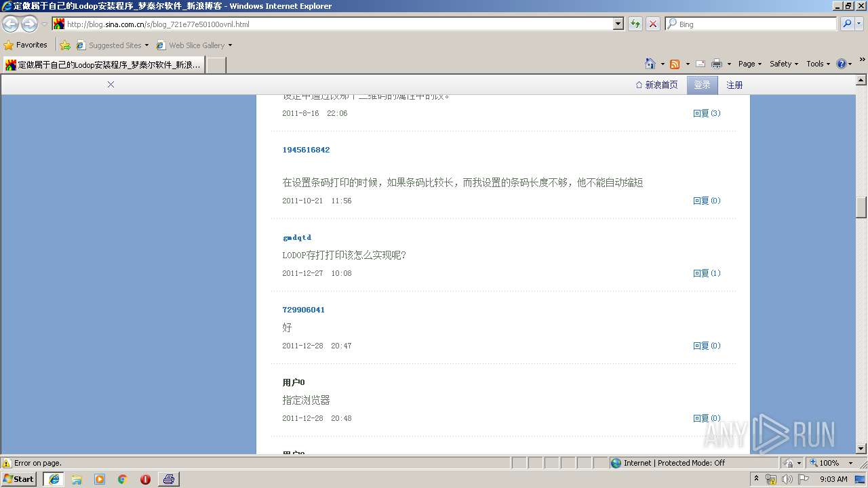Screen dimensions: 868x488
Task: Open user 729906041 profile link
Action: pos(303,310)
